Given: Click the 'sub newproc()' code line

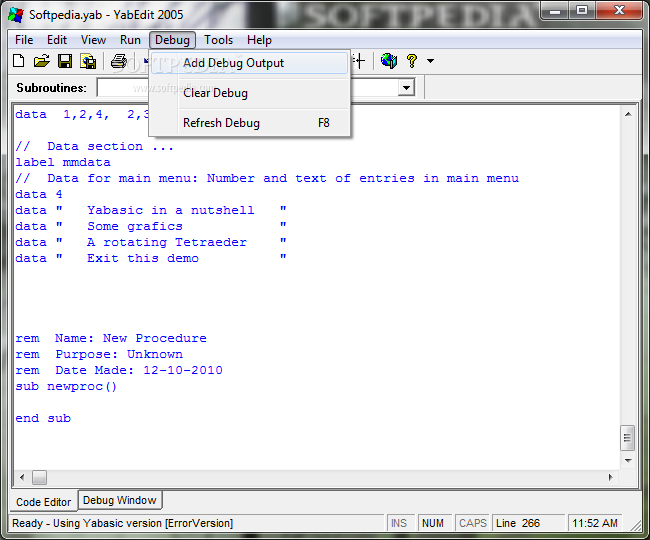Looking at the screenshot, I should tap(66, 387).
